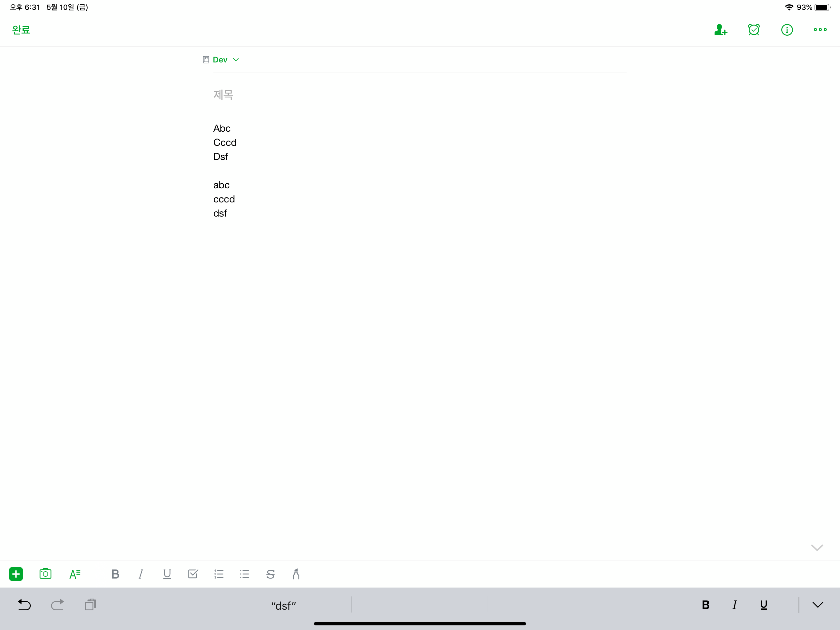The height and width of the screenshot is (630, 840).
Task: Toggle underline in the keyboard bar
Action: click(763, 604)
